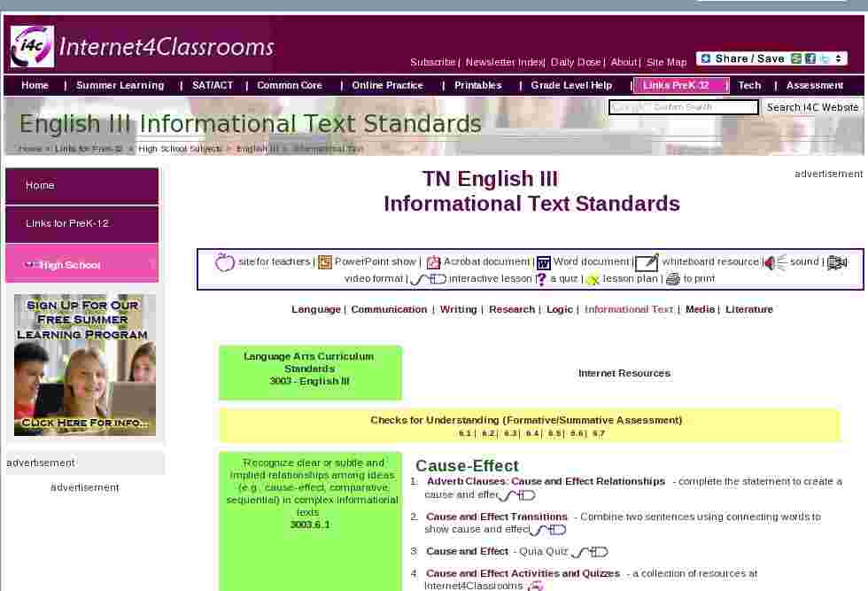Screen dimensions: 868x591
Task: Go to Writing standards link
Action: coord(459,309)
